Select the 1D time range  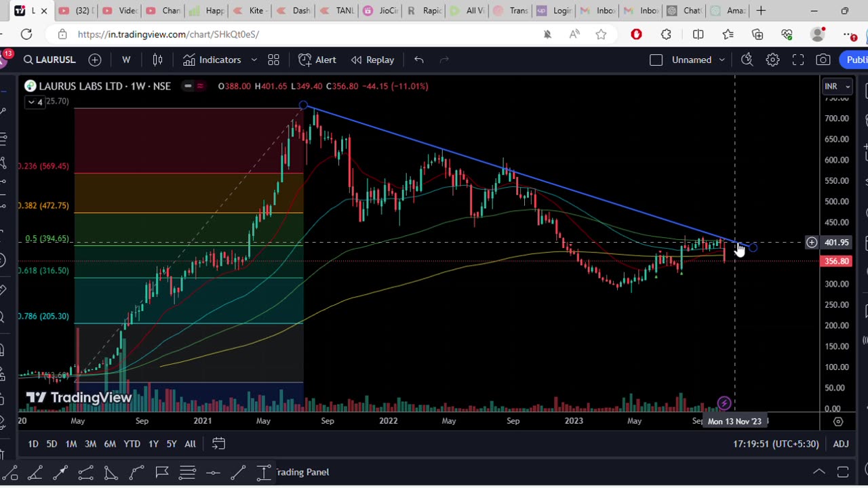click(x=33, y=444)
